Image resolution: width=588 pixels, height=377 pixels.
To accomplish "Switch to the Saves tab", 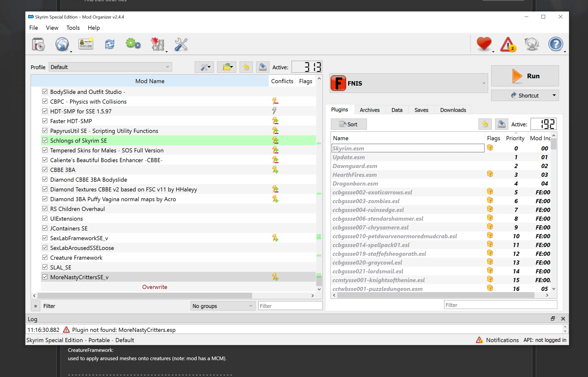I will pos(421,110).
